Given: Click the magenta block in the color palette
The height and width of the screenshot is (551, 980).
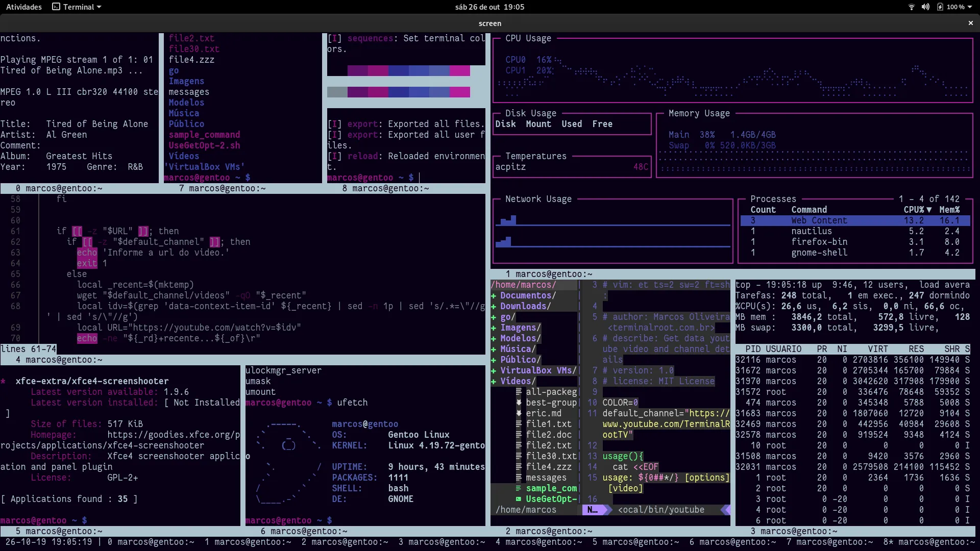Looking at the screenshot, I should (459, 70).
